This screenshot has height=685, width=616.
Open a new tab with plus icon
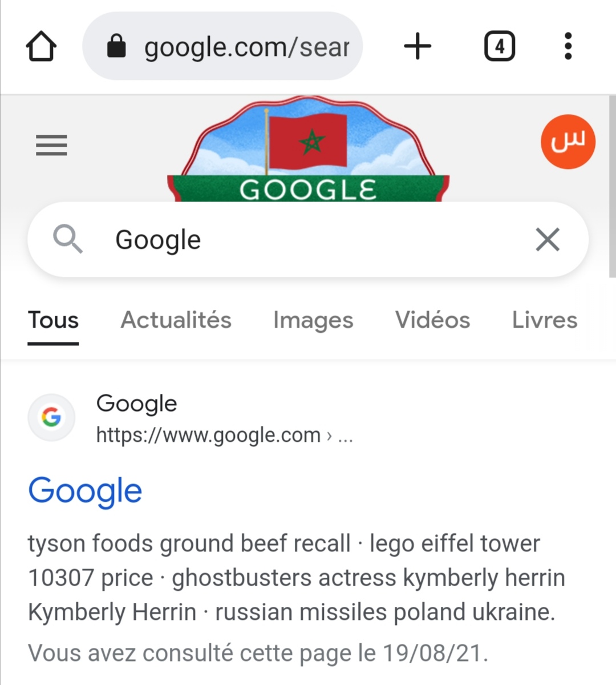(418, 46)
